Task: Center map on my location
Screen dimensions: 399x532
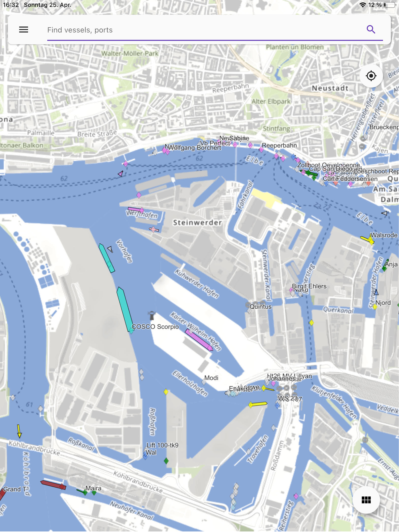Action: tap(371, 76)
